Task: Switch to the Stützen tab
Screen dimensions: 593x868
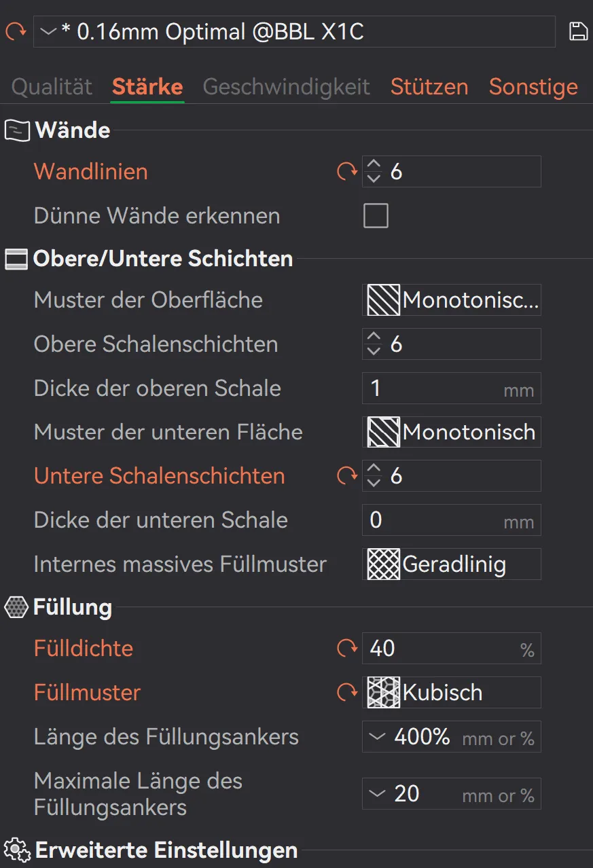Action: click(x=429, y=87)
